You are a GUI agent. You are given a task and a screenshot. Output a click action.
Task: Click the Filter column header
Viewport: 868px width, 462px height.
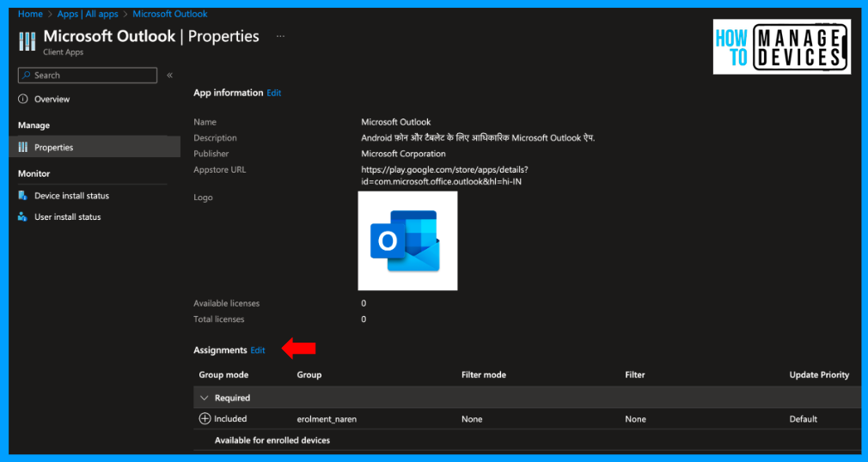pos(635,374)
